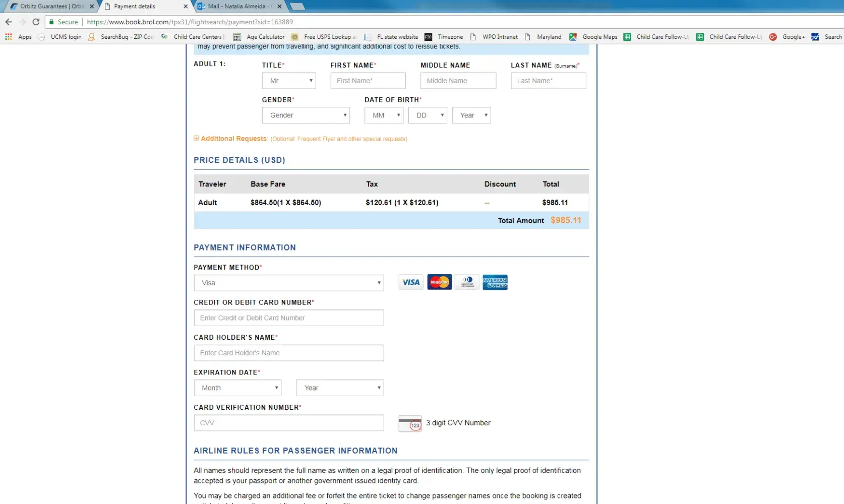Click the CVV help card icon
Viewport: 844px width, 504px height.
coord(410,423)
